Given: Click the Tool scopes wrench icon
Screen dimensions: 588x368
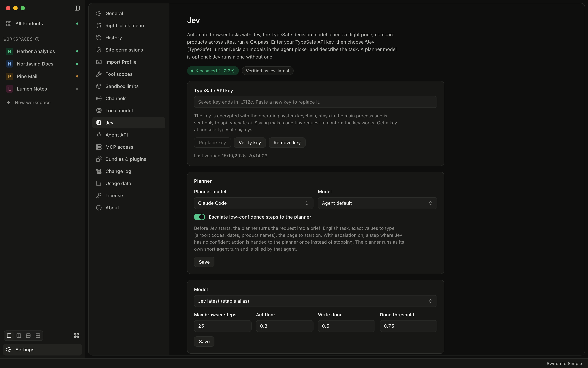Looking at the screenshot, I should click(x=99, y=74).
